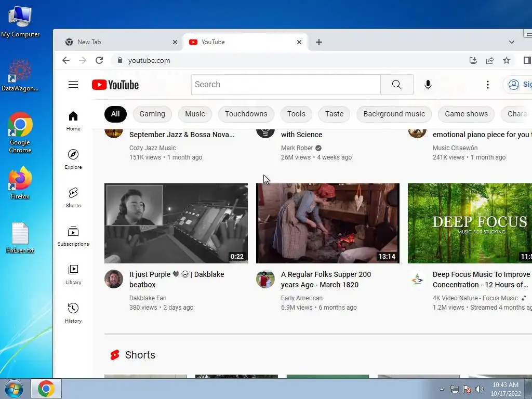Select Firefox desktop shortcut
This screenshot has height=399, width=532.
(20, 183)
